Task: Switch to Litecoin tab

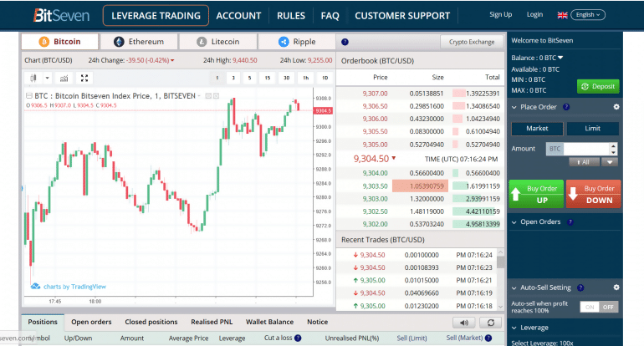Action: point(218,42)
